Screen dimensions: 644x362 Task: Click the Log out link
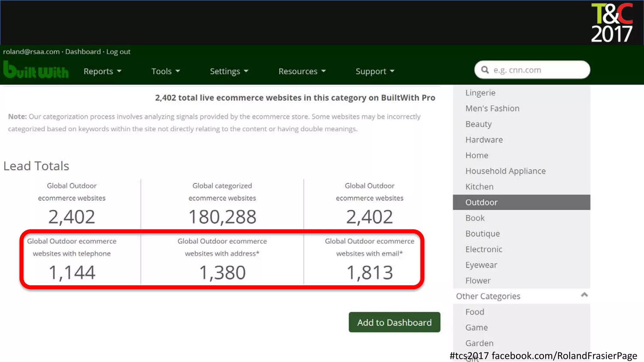click(x=118, y=52)
